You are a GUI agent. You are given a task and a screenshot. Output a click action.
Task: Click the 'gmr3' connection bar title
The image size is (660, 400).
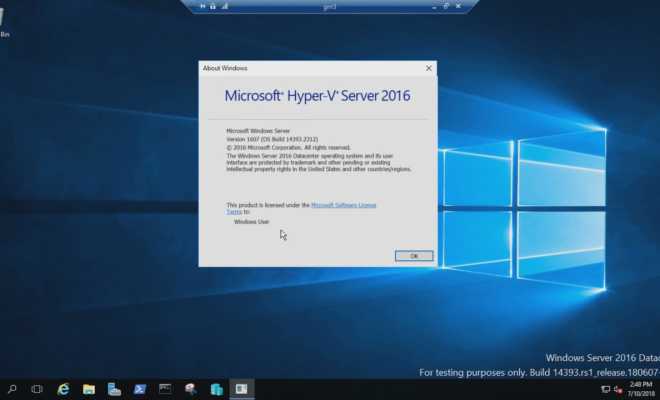pyautogui.click(x=330, y=7)
